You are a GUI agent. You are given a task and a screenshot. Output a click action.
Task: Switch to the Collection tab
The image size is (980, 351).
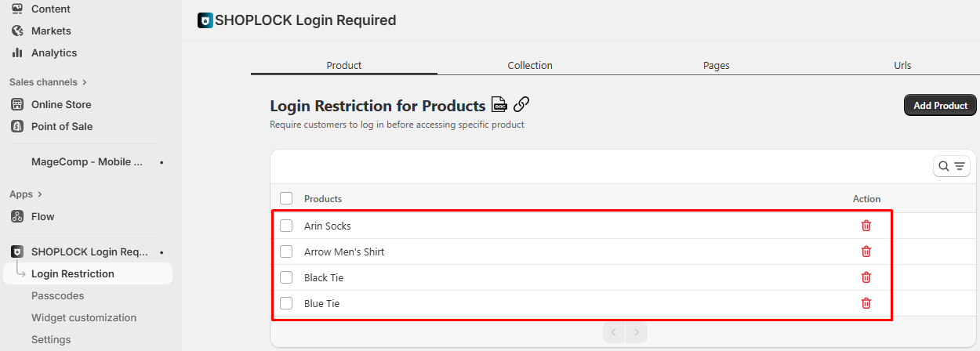point(530,66)
